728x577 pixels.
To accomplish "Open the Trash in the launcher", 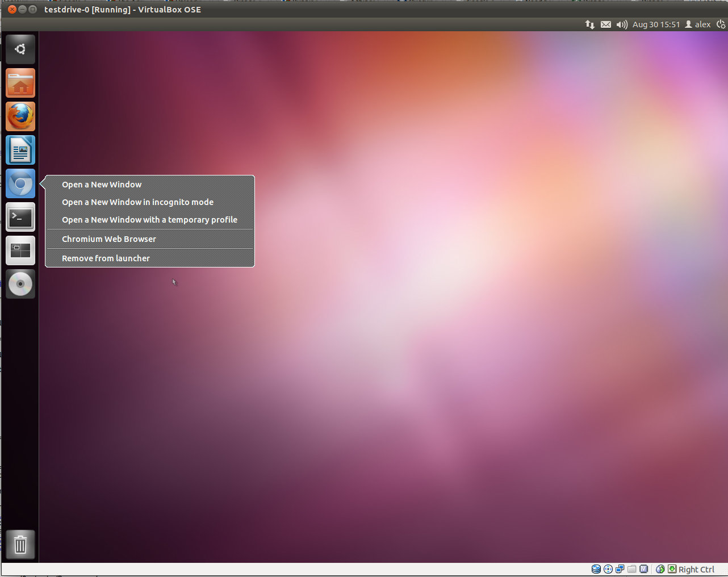I will pyautogui.click(x=20, y=545).
